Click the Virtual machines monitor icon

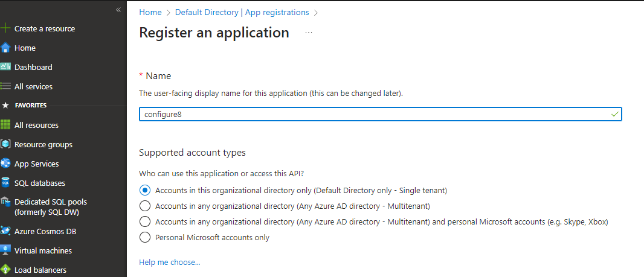[x=5, y=250]
